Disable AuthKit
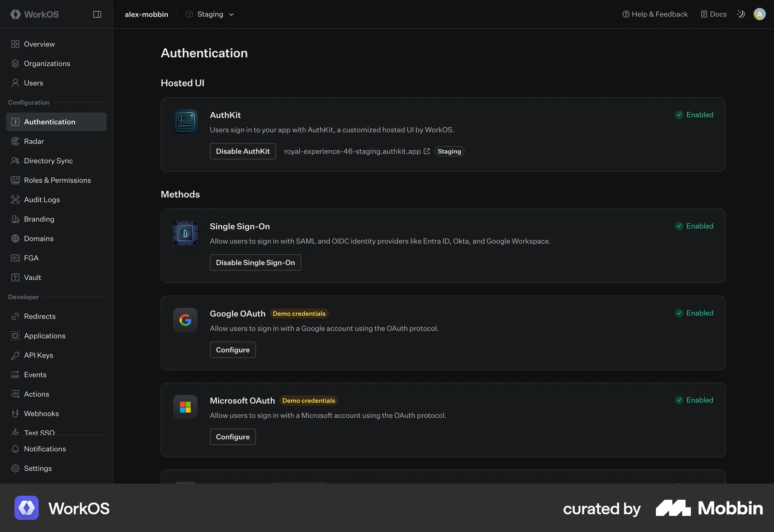Image resolution: width=774 pixels, height=532 pixels. (243, 151)
